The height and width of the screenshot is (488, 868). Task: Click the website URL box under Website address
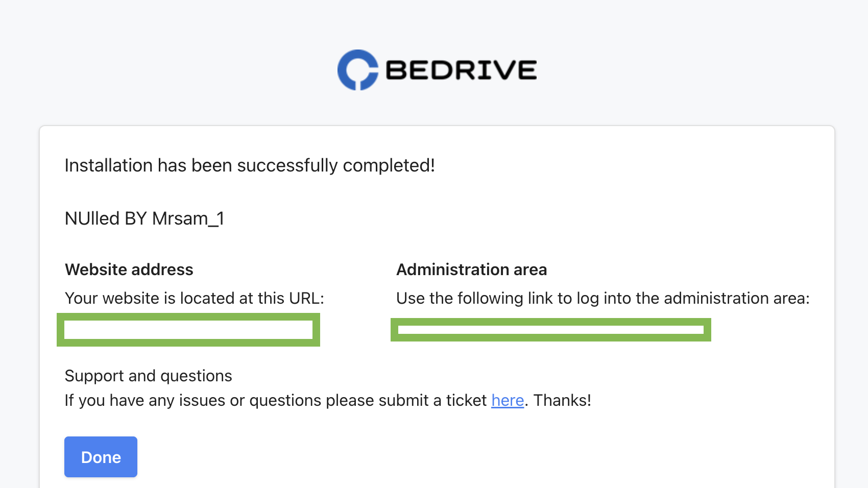[x=188, y=330]
